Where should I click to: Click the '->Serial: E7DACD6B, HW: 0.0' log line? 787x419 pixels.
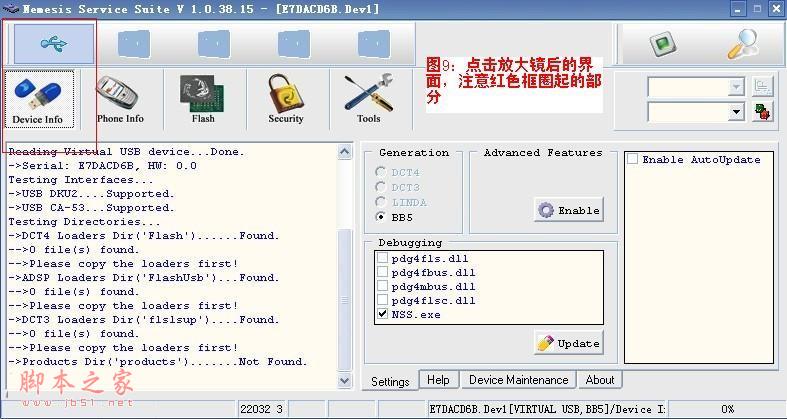click(x=102, y=166)
